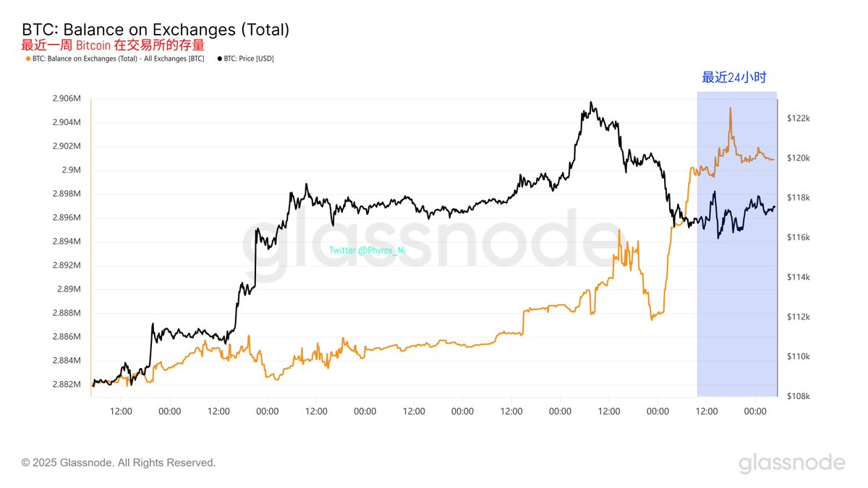Click inside the blue shaded 24-hour region
Screen dimensions: 868x488
pyautogui.click(x=736, y=289)
